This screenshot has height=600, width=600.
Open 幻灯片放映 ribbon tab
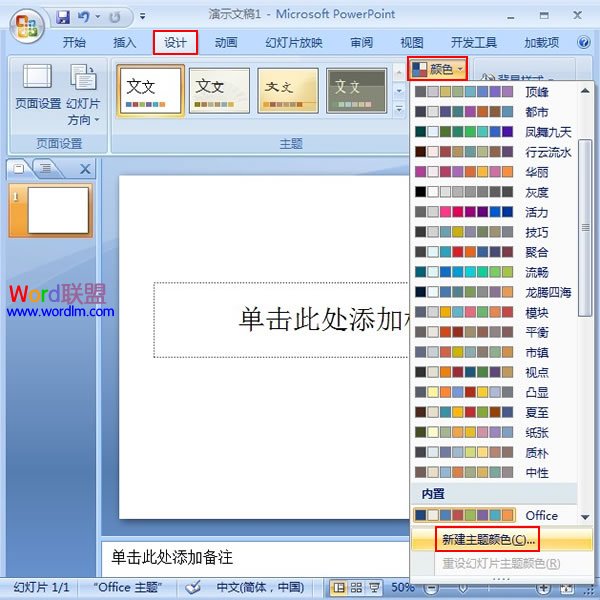294,42
